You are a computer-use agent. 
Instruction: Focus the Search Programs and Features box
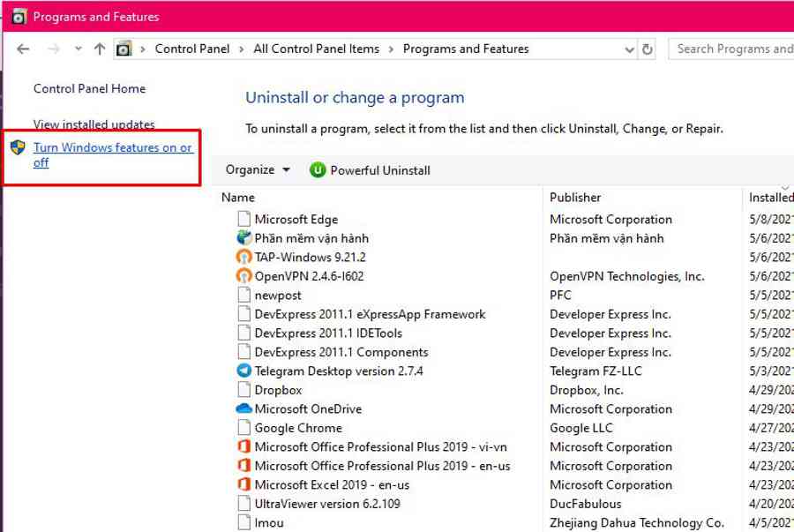(x=731, y=49)
